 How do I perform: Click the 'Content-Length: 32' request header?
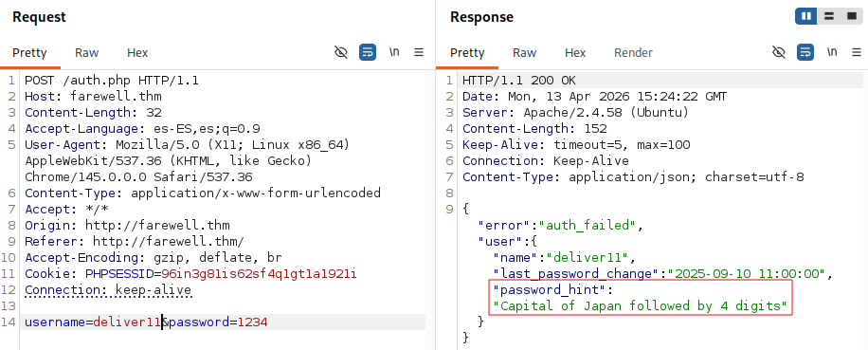tap(93, 113)
